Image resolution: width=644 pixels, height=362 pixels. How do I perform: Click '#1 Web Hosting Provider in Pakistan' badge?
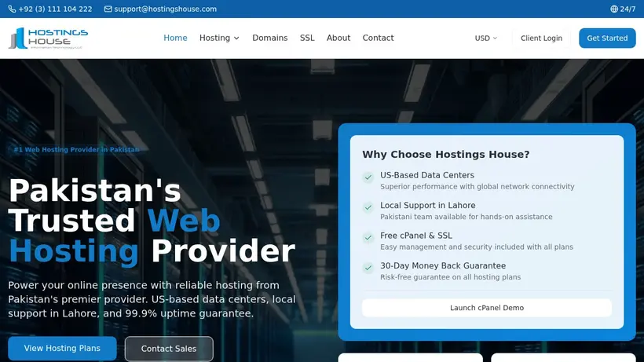tap(76, 150)
